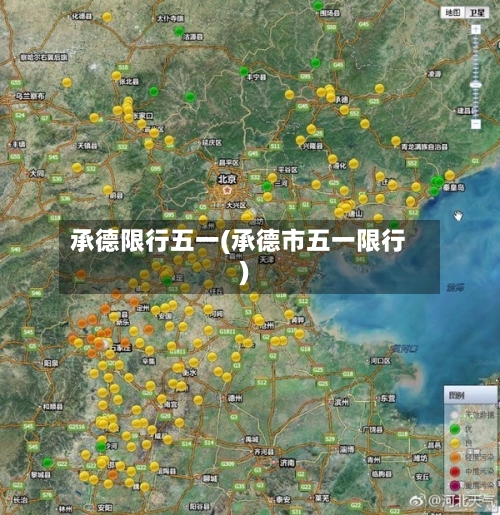Select the yellow marker above 遵化
Viewport: 500px width, 515px height.
click(332, 159)
